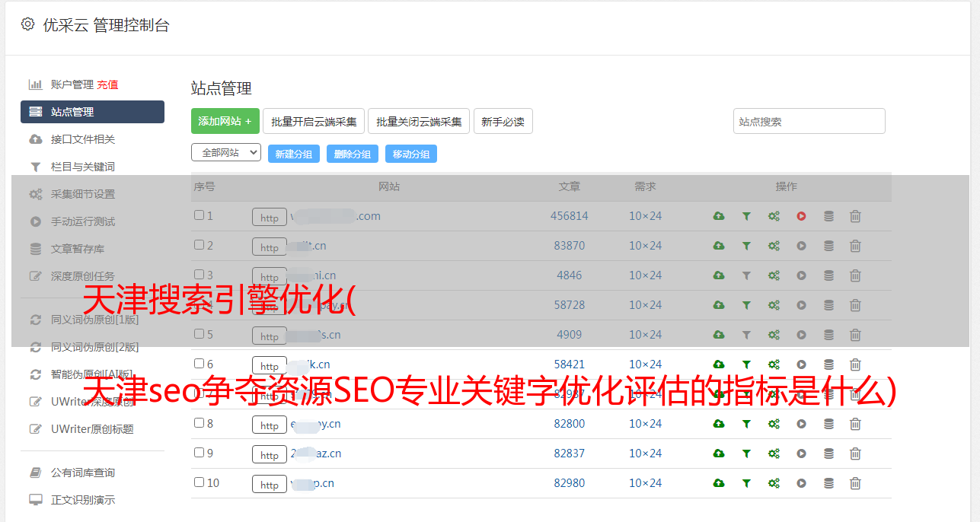The width and height of the screenshot is (980, 522).
Task: Click the http button in row 10
Action: coord(270,485)
